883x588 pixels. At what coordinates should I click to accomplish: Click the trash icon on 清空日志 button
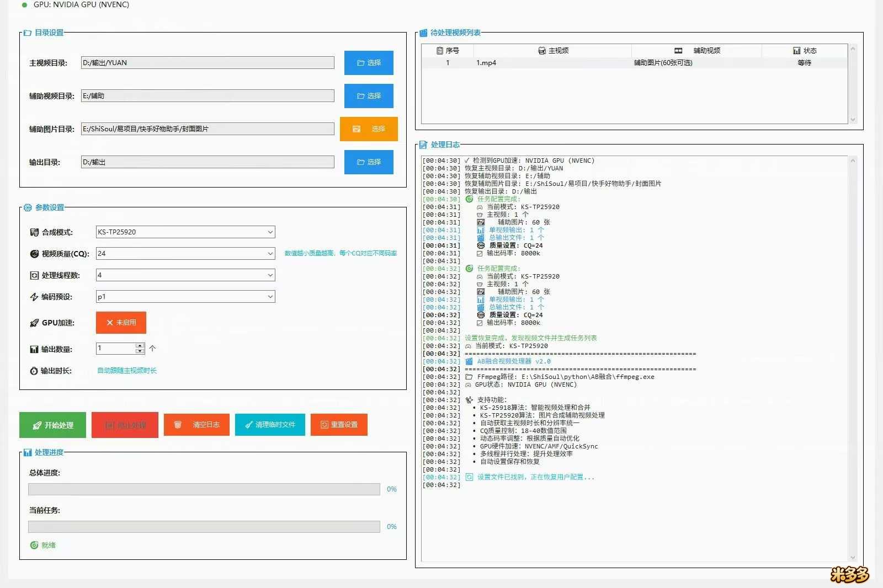pos(178,425)
